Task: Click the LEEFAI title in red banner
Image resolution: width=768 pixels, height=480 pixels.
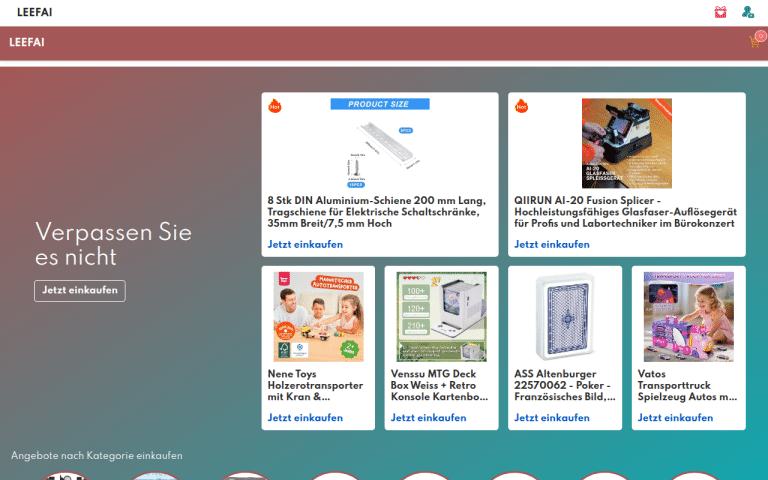Action: (x=27, y=43)
